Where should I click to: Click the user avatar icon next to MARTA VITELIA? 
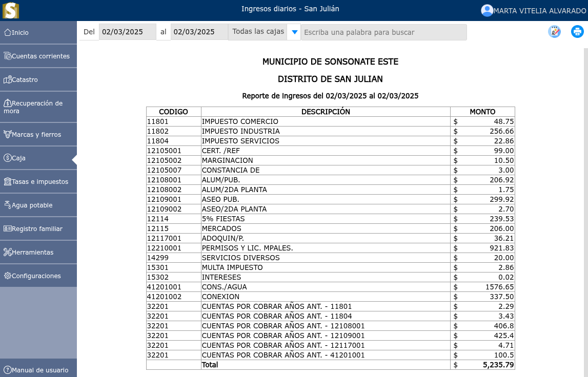(x=487, y=10)
